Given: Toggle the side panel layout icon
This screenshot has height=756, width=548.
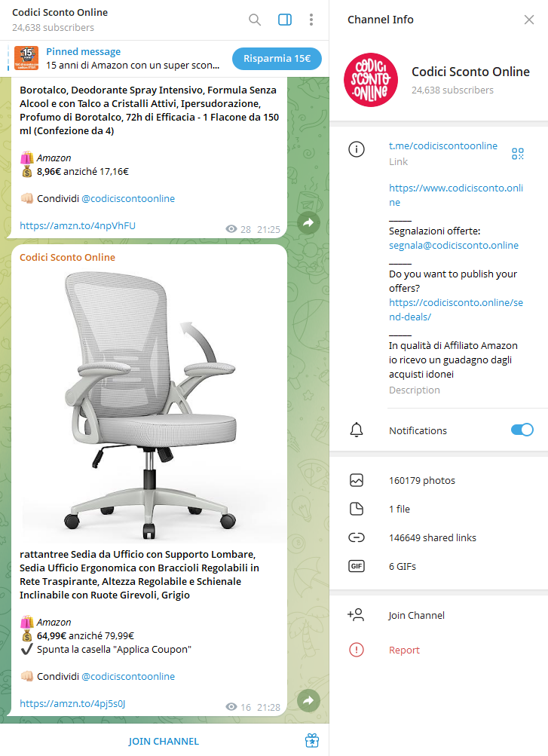Looking at the screenshot, I should click(285, 20).
